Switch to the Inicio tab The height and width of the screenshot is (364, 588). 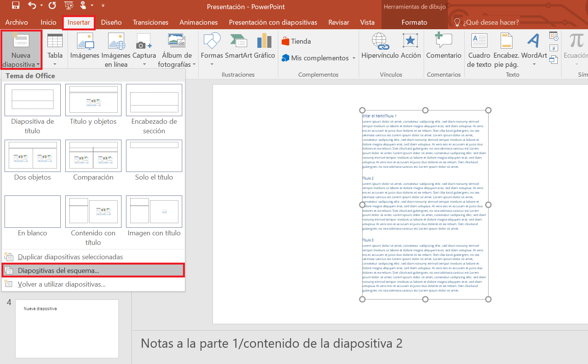coord(49,22)
